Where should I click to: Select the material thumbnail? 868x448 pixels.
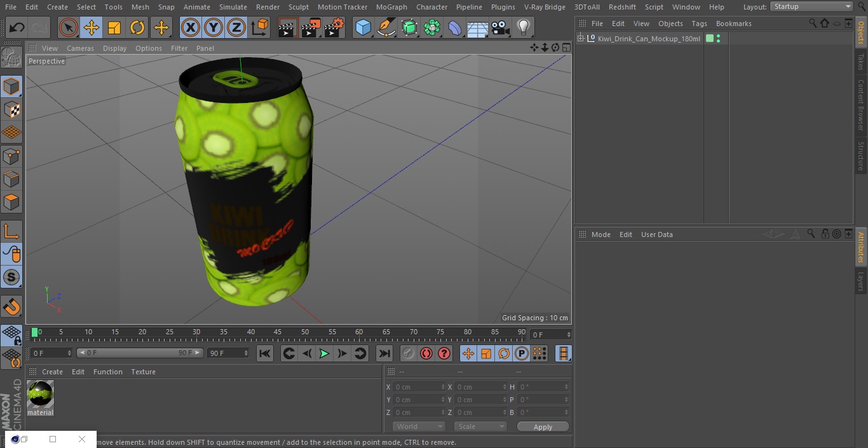(x=40, y=395)
